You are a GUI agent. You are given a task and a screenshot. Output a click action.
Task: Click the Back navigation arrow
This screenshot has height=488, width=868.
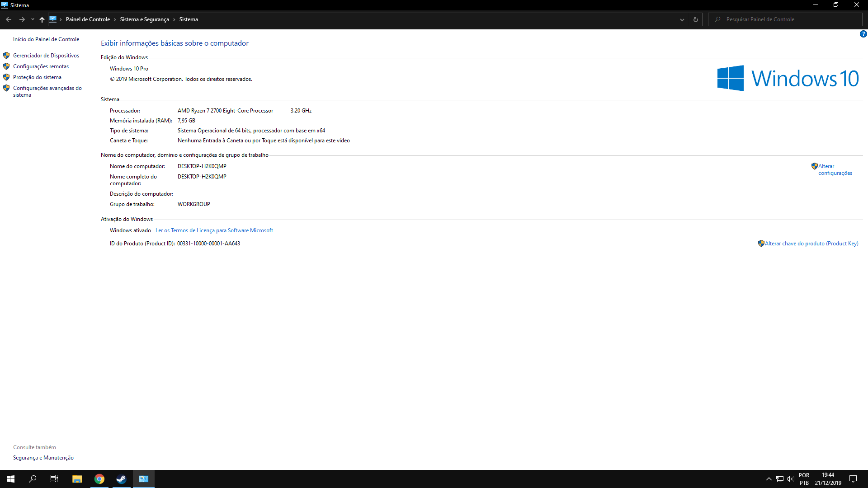point(9,19)
